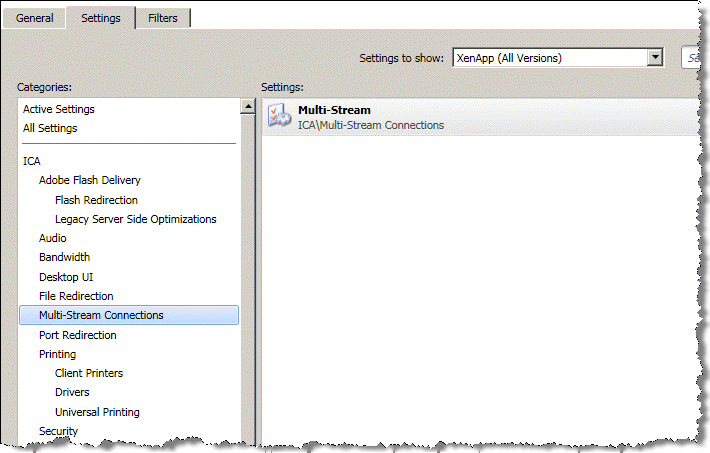Click the Multi-Stream policy setting icon

(x=278, y=116)
